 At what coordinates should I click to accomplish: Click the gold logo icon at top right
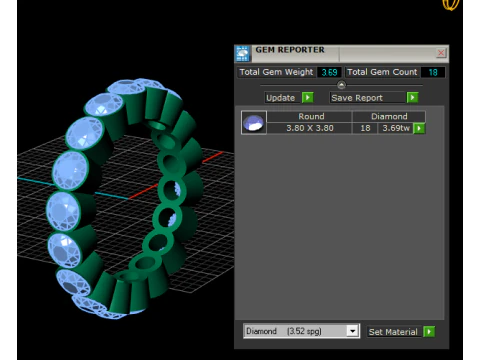point(451,4)
